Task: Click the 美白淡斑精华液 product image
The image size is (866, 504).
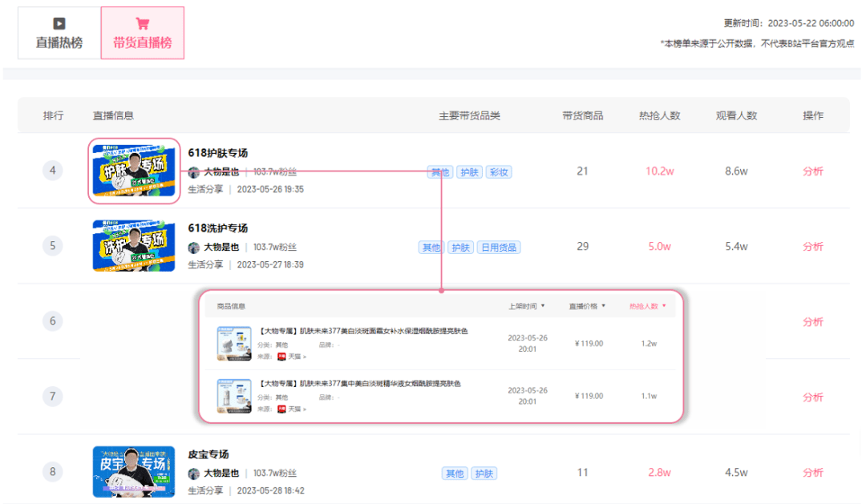Action: click(x=234, y=396)
